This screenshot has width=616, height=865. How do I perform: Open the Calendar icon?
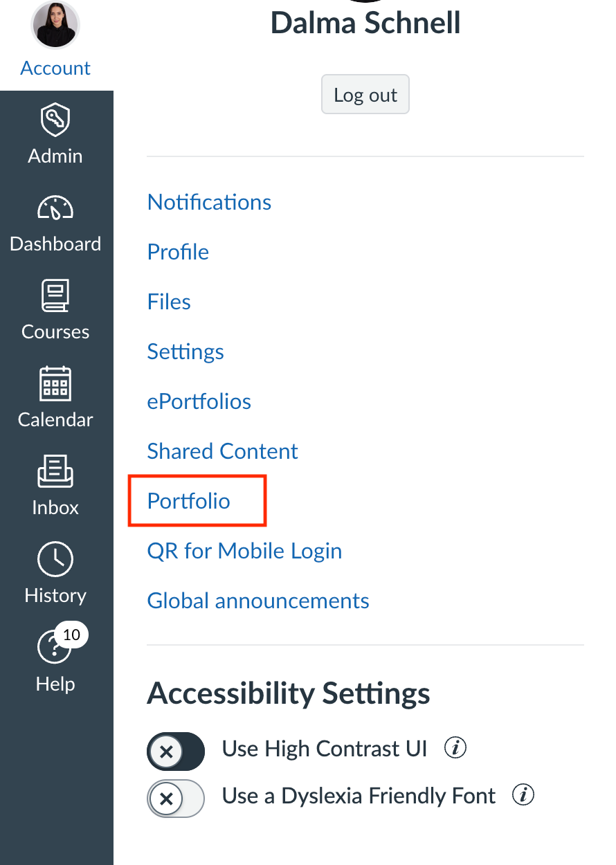coord(55,384)
